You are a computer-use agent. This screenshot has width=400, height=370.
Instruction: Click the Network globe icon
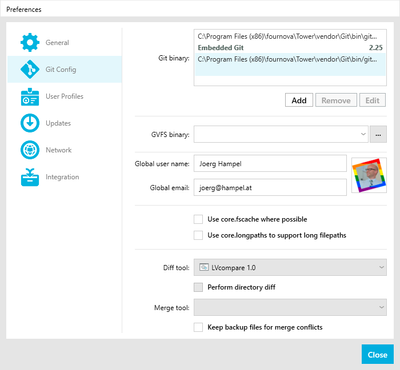point(30,150)
